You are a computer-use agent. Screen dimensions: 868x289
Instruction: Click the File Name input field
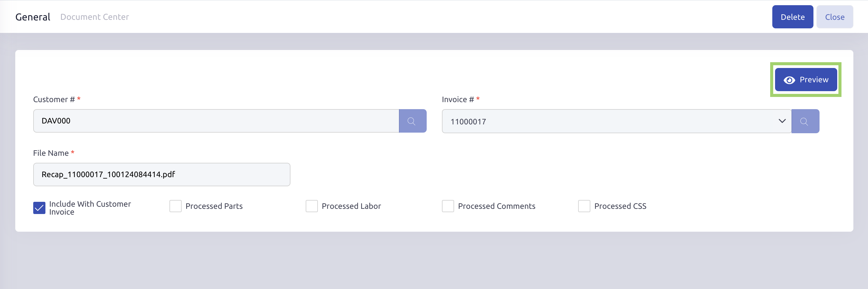point(162,175)
